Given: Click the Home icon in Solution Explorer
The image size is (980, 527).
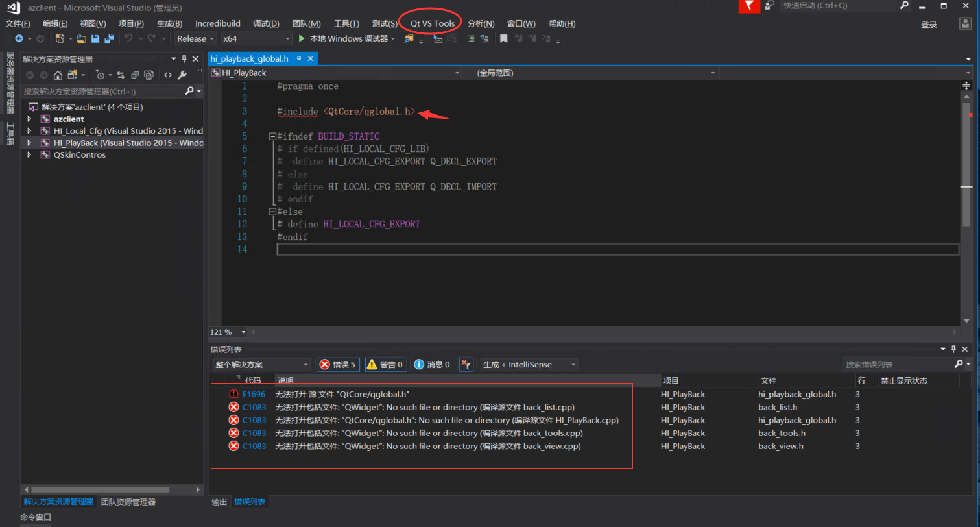Looking at the screenshot, I should [x=58, y=75].
